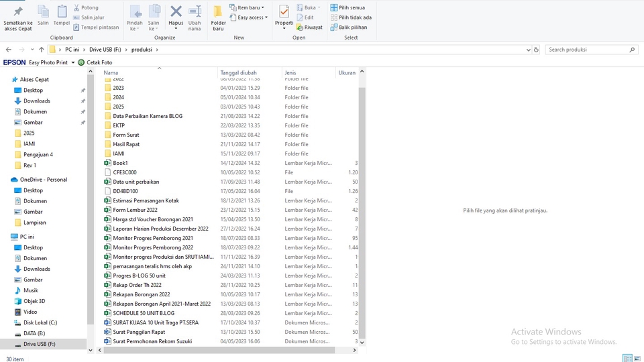Open Riwayat file history
Screen dimensions: 644x362
309,27
